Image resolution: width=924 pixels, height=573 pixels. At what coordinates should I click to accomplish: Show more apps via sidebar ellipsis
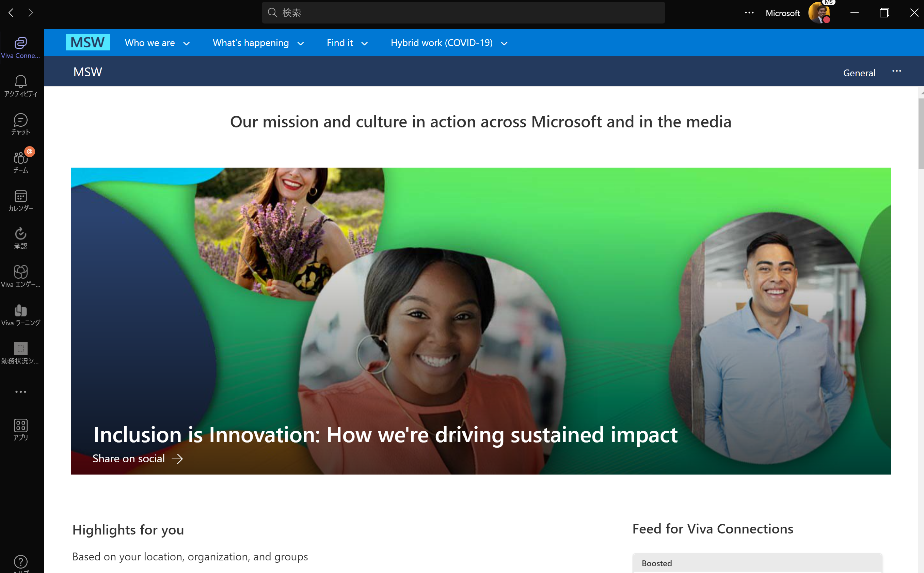point(20,391)
